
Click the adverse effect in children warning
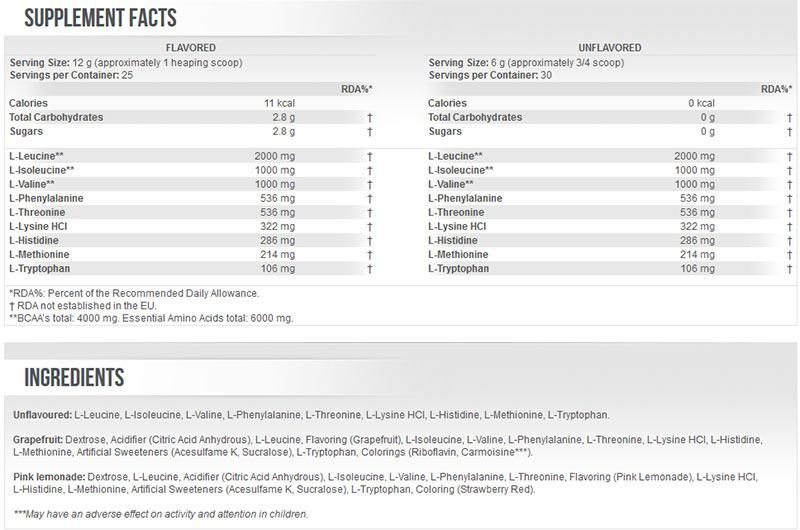click(x=161, y=514)
